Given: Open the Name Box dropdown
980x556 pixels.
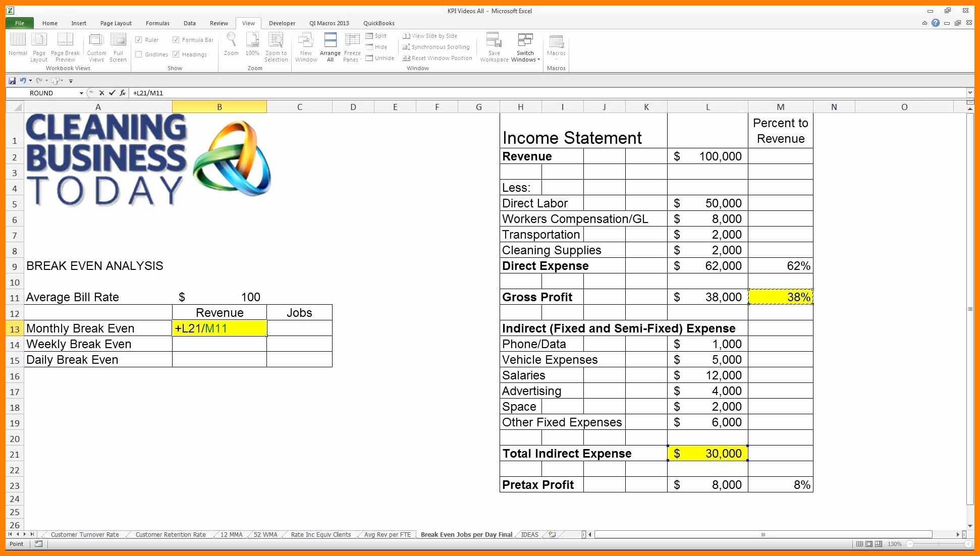Looking at the screenshot, I should click(x=81, y=93).
